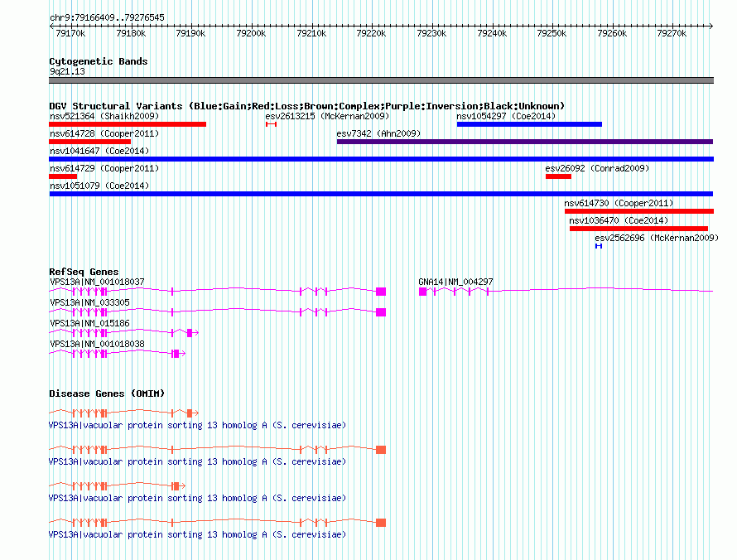The height and width of the screenshot is (560, 737).
Task: Click the VPS13A NM_001018038 gene model glyph
Action: point(117,354)
